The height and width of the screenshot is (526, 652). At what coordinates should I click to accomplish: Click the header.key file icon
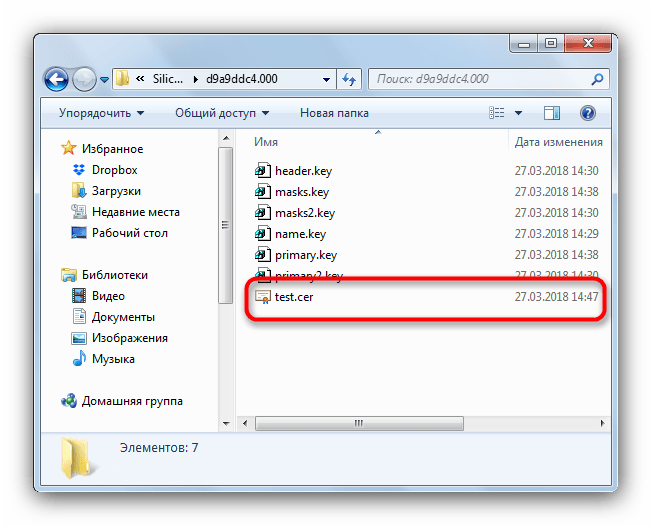coord(263,170)
